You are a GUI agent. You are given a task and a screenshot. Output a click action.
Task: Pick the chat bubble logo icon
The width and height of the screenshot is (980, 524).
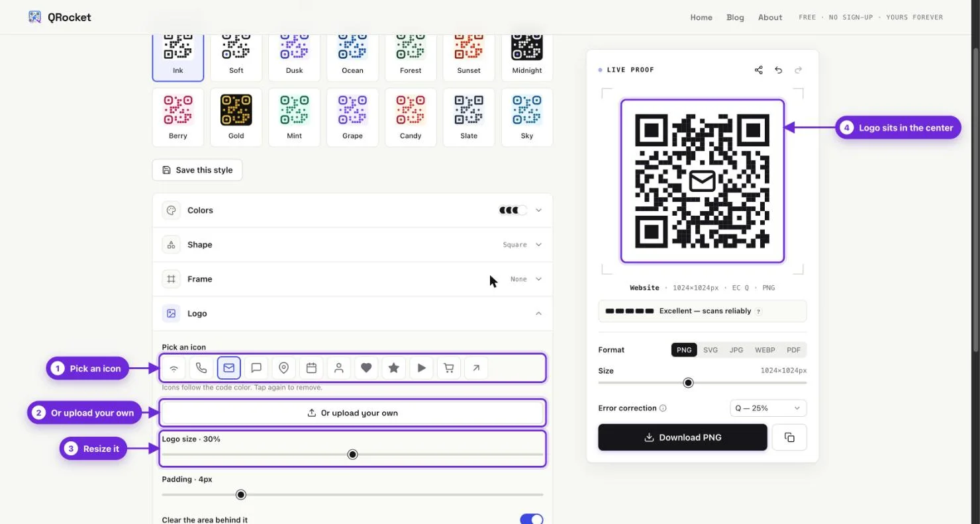(x=256, y=369)
